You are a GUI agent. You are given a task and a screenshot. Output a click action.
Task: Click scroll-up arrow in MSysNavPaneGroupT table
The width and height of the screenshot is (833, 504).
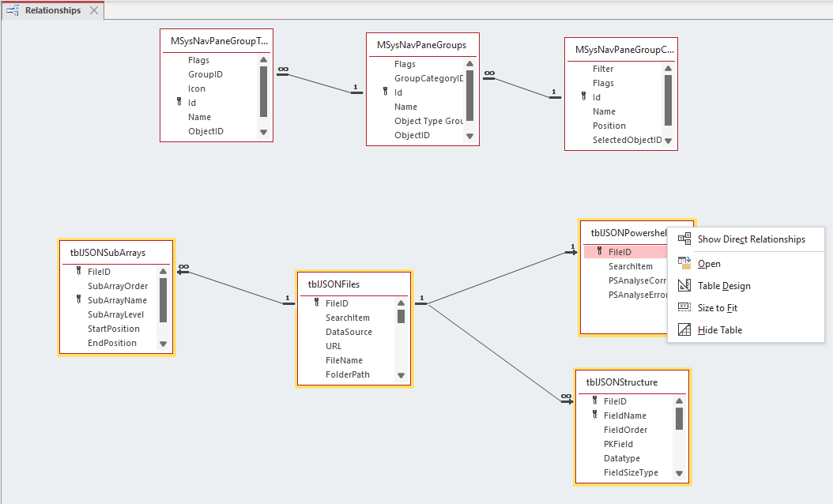coord(263,59)
